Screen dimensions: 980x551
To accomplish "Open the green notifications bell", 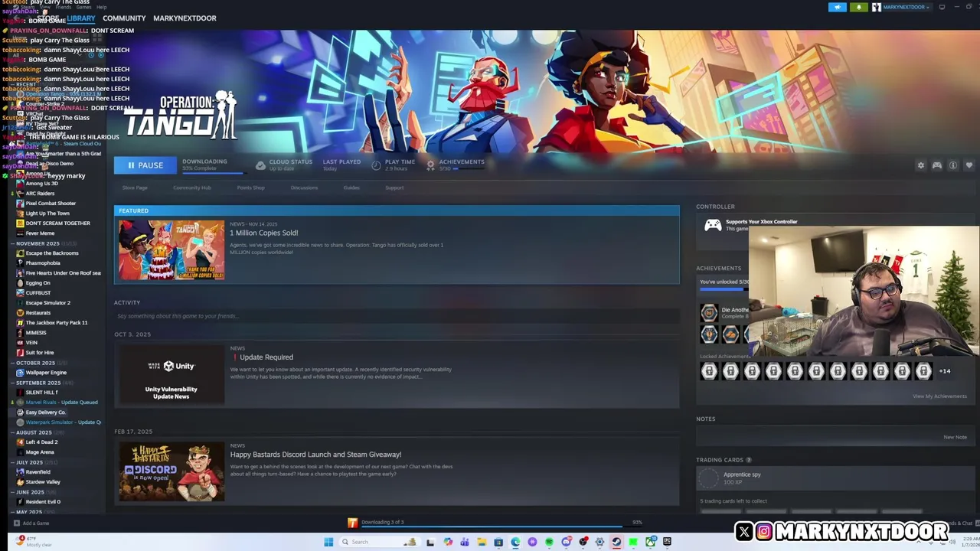I will pos(858,7).
